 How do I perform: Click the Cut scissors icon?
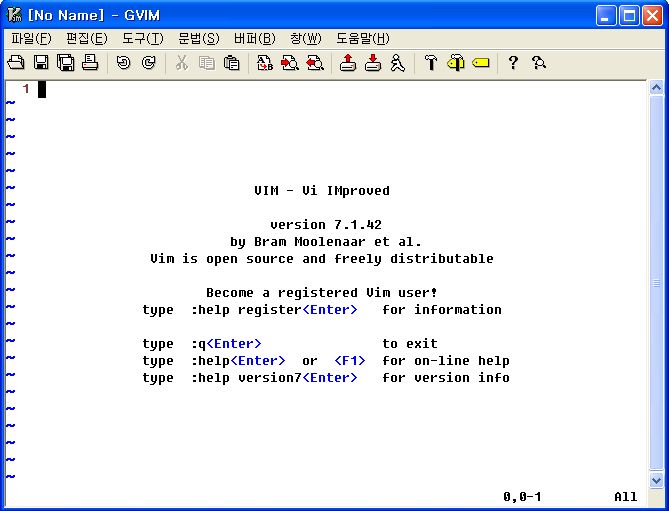[182, 63]
